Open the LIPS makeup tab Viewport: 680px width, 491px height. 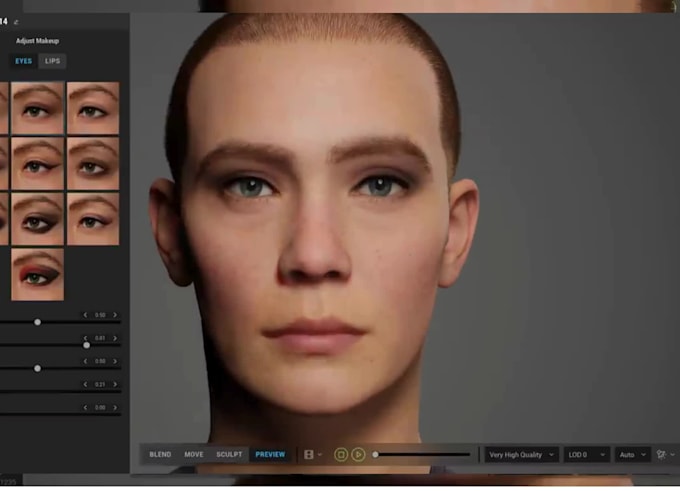coord(52,61)
